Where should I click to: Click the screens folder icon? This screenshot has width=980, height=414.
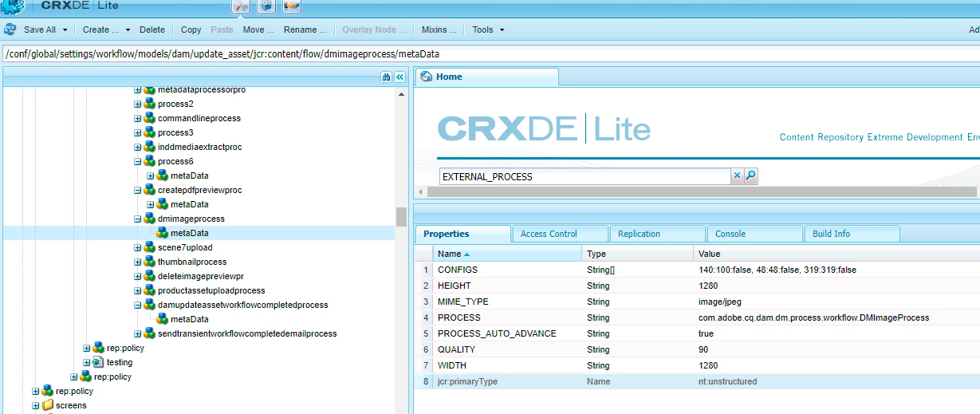point(47,405)
